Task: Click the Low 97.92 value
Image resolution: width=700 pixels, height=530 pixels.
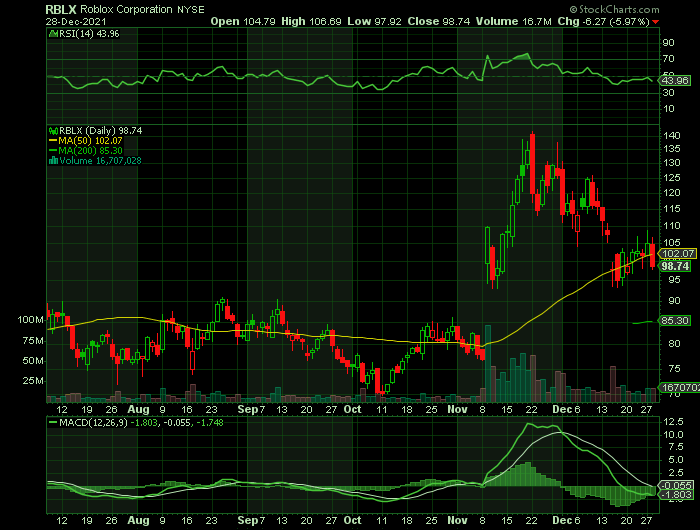Action: (374, 21)
